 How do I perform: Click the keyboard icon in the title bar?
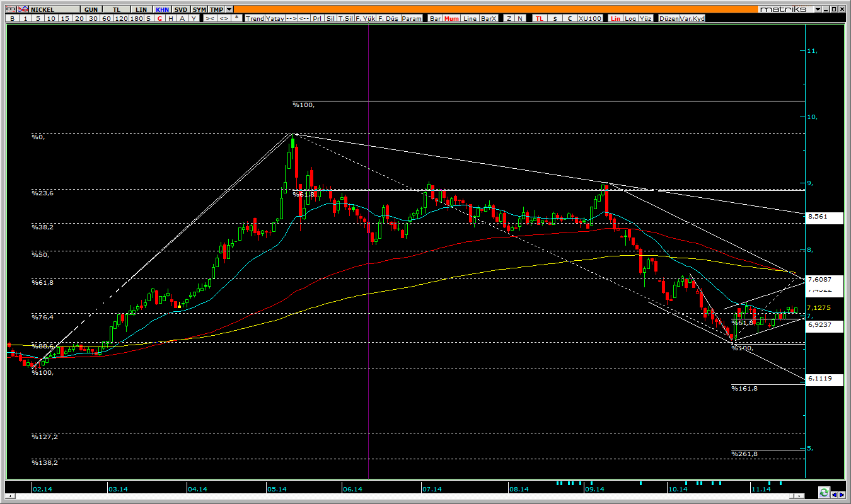point(11,9)
